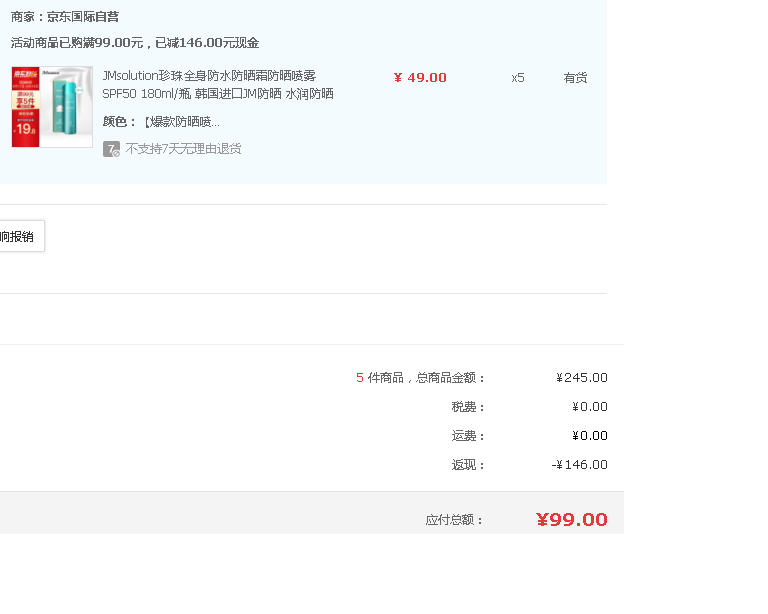Select the x5 quantity text
This screenshot has height=614, width=768.
click(x=518, y=77)
